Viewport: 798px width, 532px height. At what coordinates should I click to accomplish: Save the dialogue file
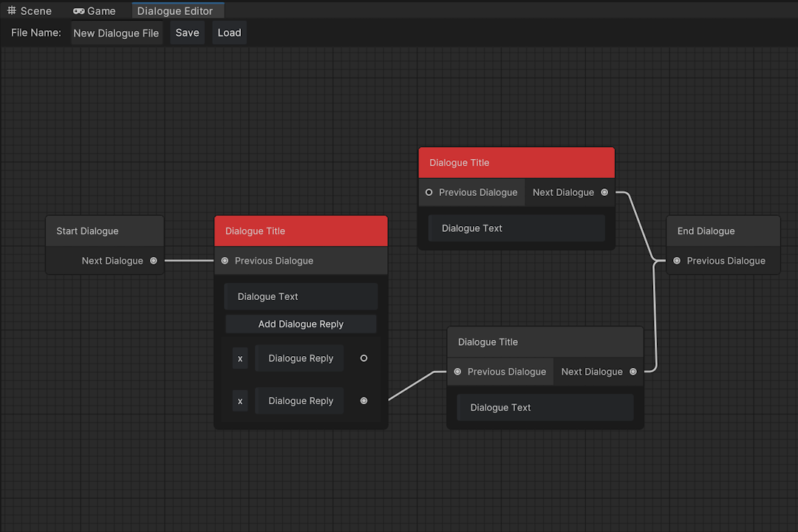point(187,33)
